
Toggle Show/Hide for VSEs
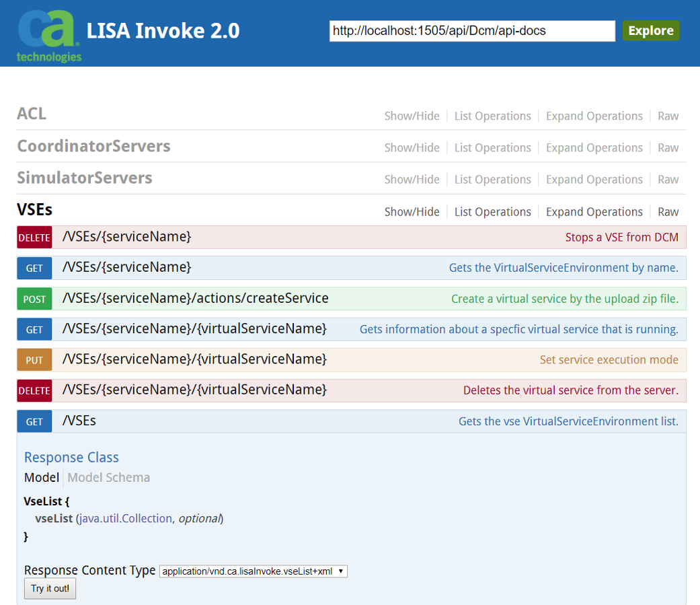pyautogui.click(x=412, y=211)
